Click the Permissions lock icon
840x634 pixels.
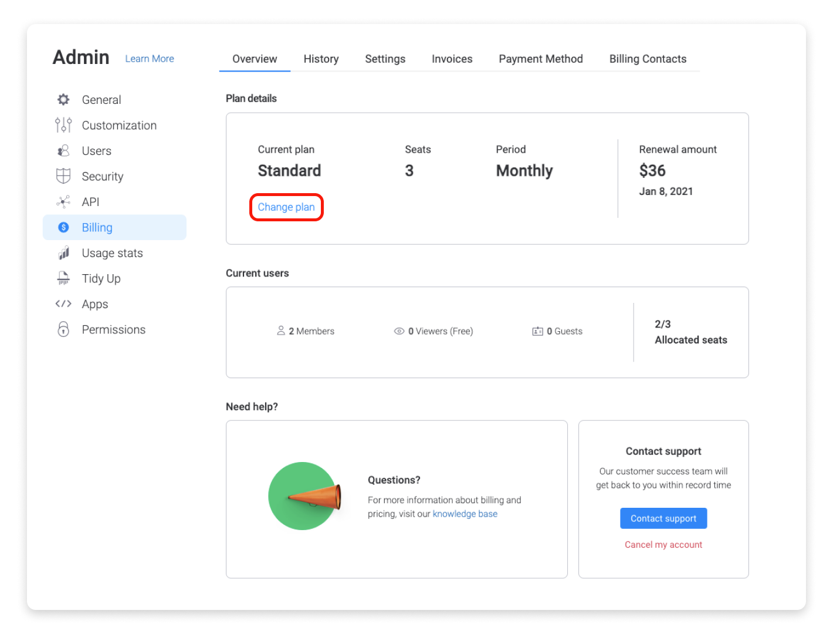pos(63,329)
